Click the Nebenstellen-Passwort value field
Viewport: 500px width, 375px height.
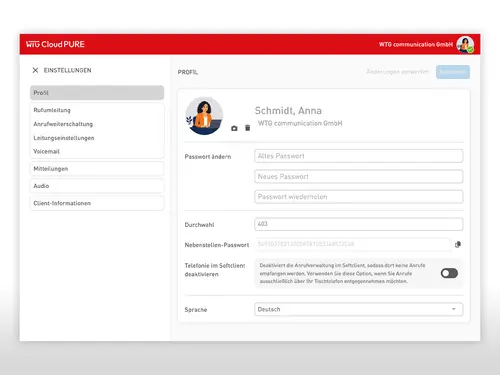[x=353, y=244]
